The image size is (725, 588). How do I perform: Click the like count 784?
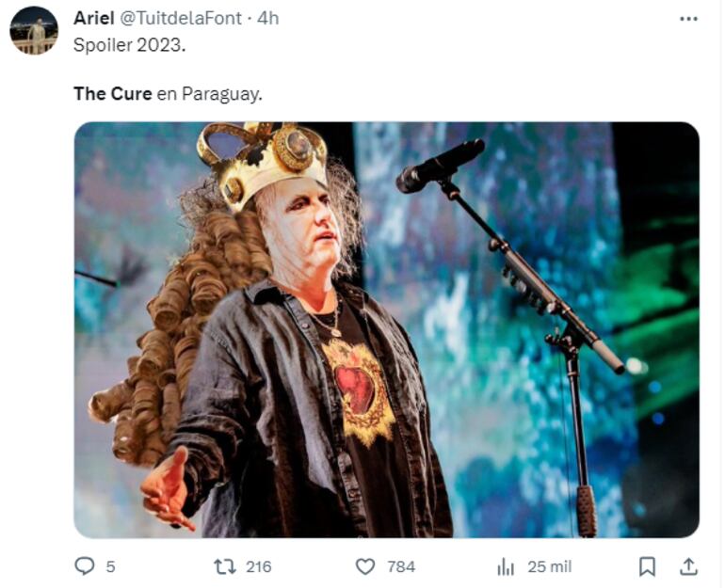pos(401,566)
